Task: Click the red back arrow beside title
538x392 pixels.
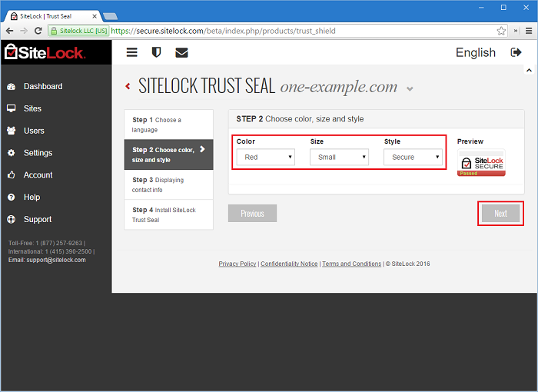Action: point(128,86)
